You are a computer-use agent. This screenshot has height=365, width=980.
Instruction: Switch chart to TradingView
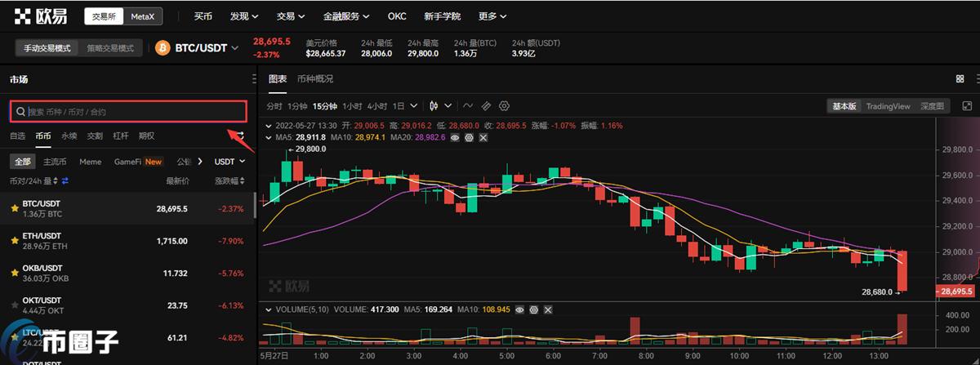click(x=888, y=106)
